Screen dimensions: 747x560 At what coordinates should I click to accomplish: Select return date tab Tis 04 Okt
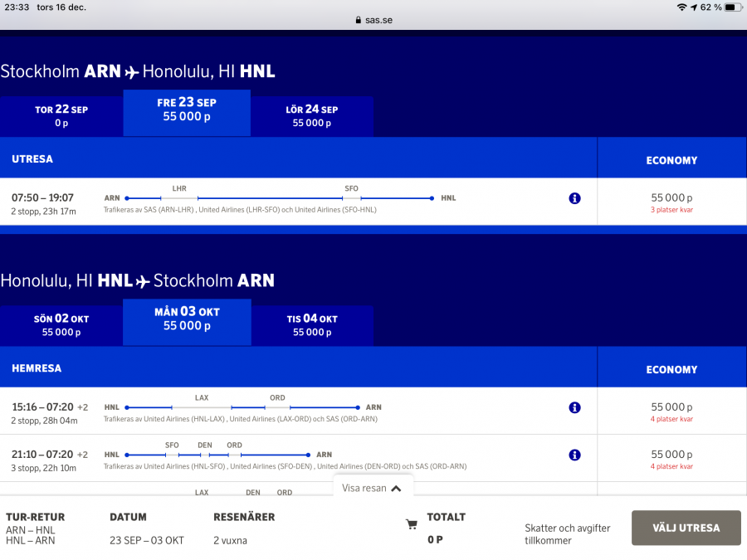coord(312,326)
